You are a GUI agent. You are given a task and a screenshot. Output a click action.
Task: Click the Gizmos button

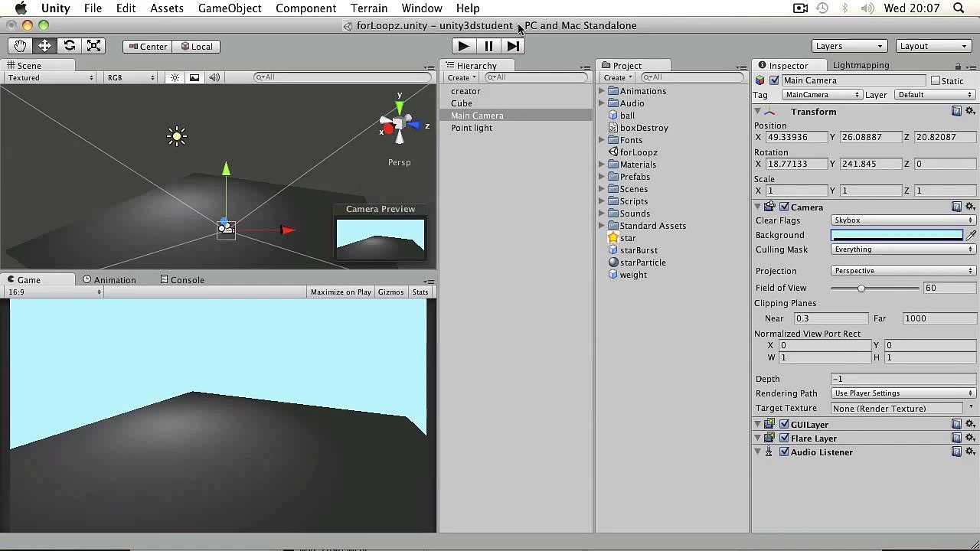coord(390,292)
